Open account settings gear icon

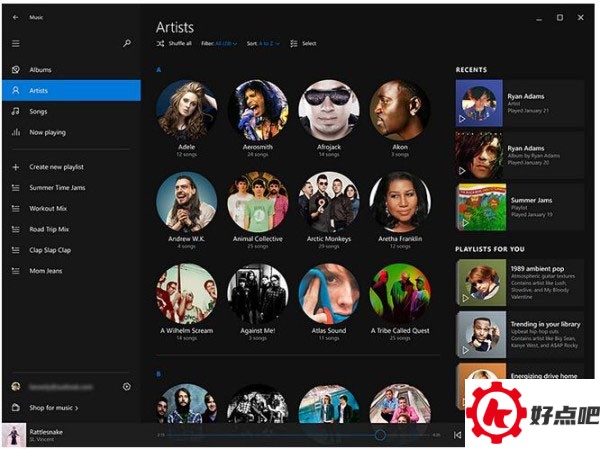point(127,386)
